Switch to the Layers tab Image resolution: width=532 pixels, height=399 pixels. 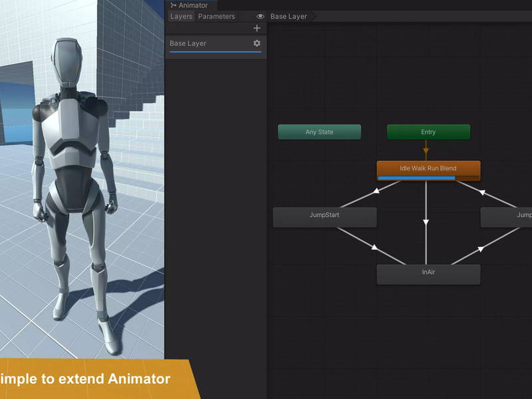click(181, 16)
